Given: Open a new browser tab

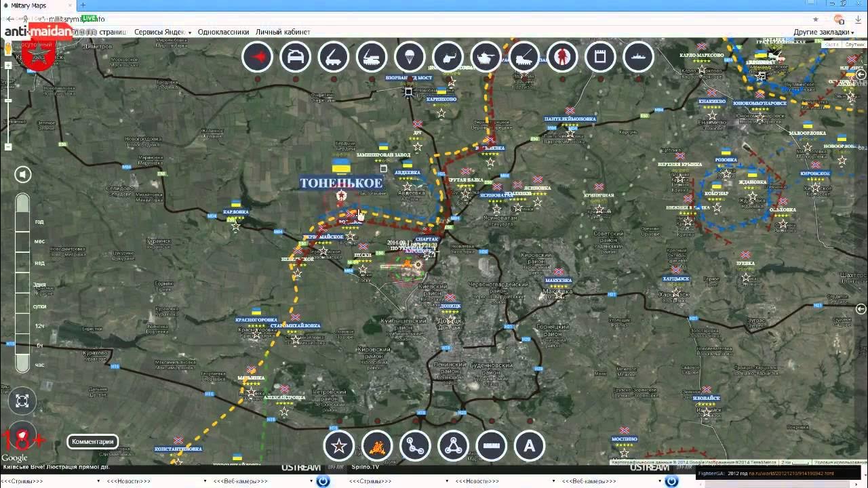Looking at the screenshot, I should 83,5.
